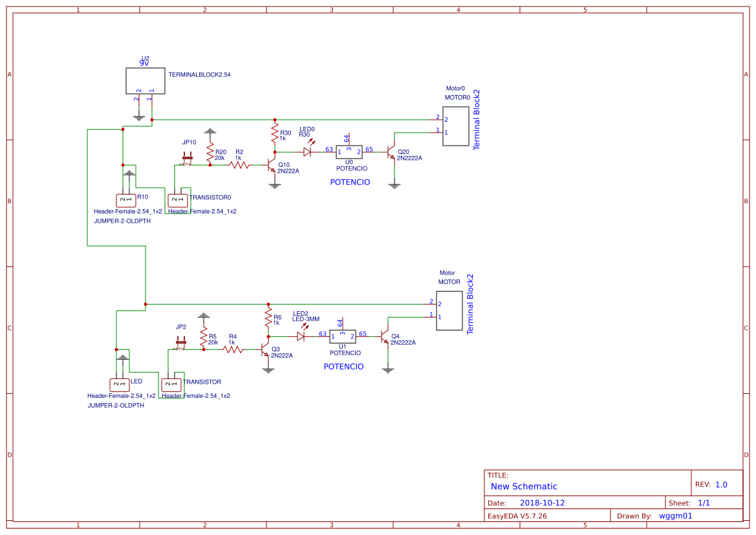The image size is (756, 535).
Task: Select the U2 9V terminal block symbol
Action: tap(145, 79)
